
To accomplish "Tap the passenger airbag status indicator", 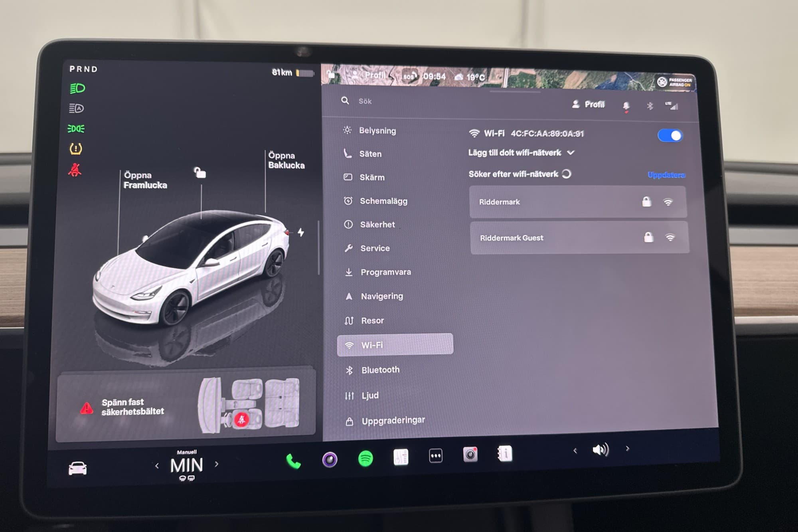I will 675,82.
